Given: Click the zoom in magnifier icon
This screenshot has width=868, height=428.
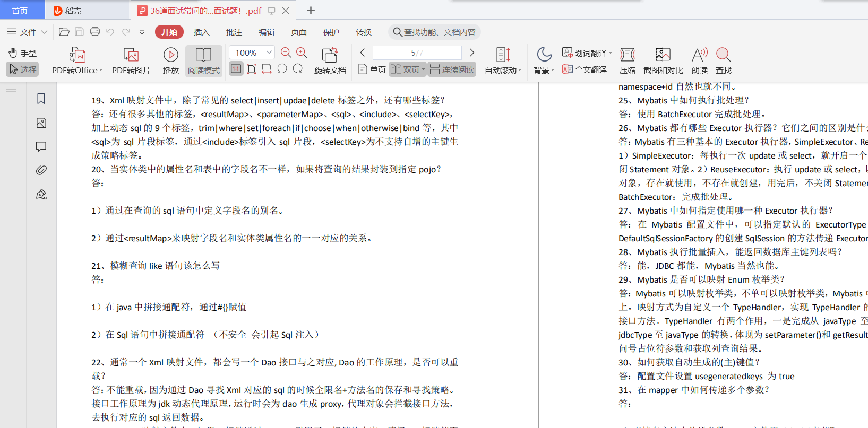Looking at the screenshot, I should point(302,53).
